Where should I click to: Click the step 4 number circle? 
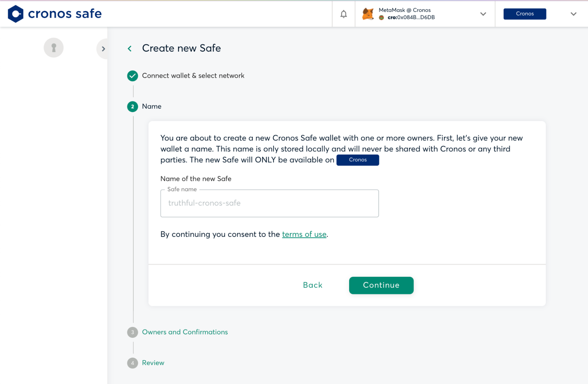[x=132, y=363]
